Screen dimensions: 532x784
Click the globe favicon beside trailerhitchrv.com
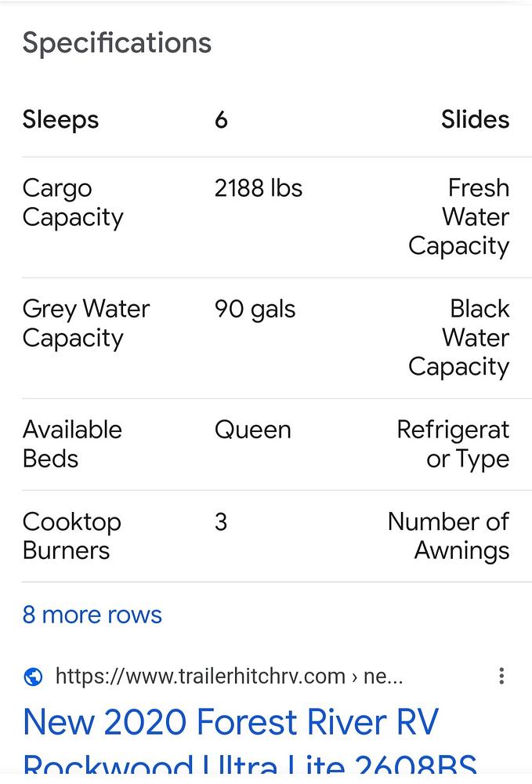point(33,677)
